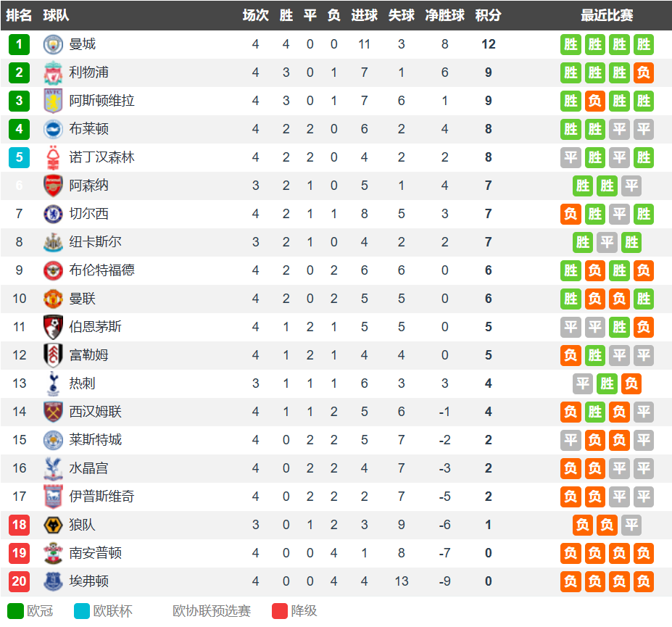This screenshot has width=672, height=627.
Task: Click Liverpool's orange 负 recent match badge
Action: (643, 72)
